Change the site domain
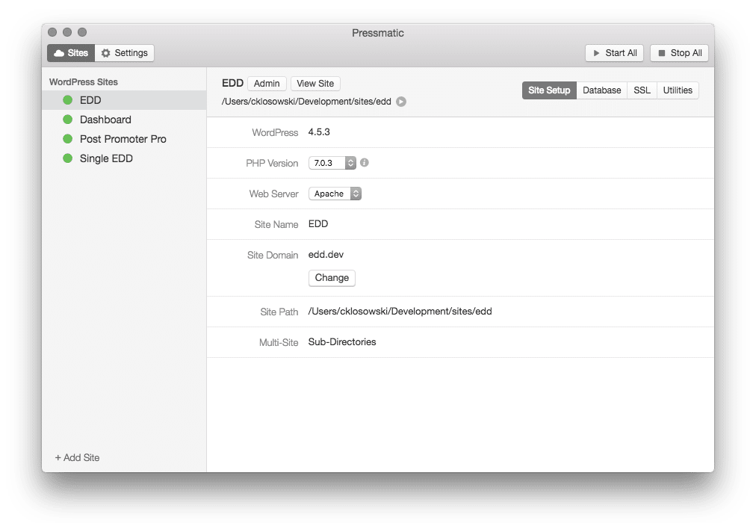 [x=332, y=278]
